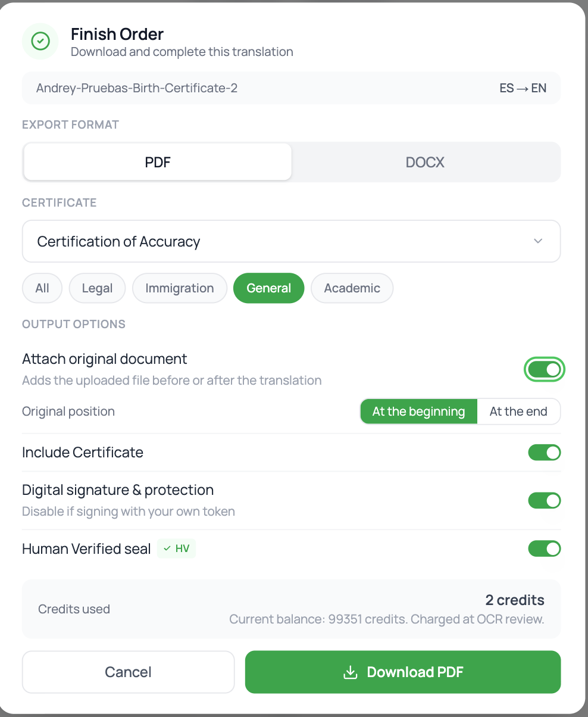588x717 pixels.
Task: Filter certificates by Immigration
Action: [x=180, y=288]
